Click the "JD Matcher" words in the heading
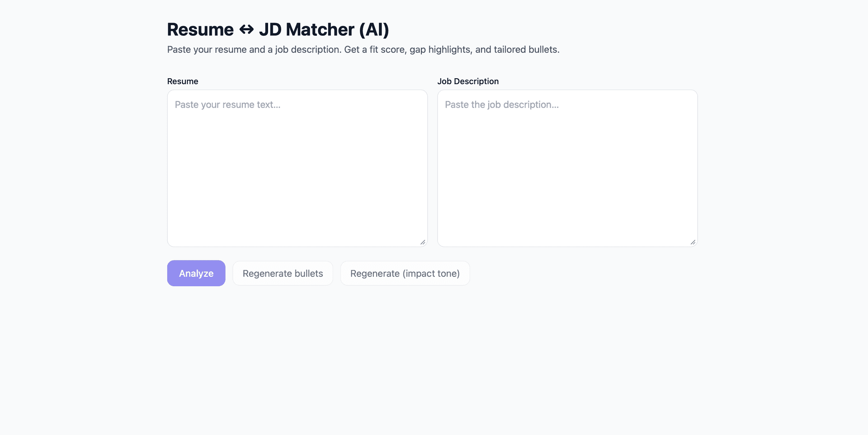The width and height of the screenshot is (868, 435). (307, 30)
